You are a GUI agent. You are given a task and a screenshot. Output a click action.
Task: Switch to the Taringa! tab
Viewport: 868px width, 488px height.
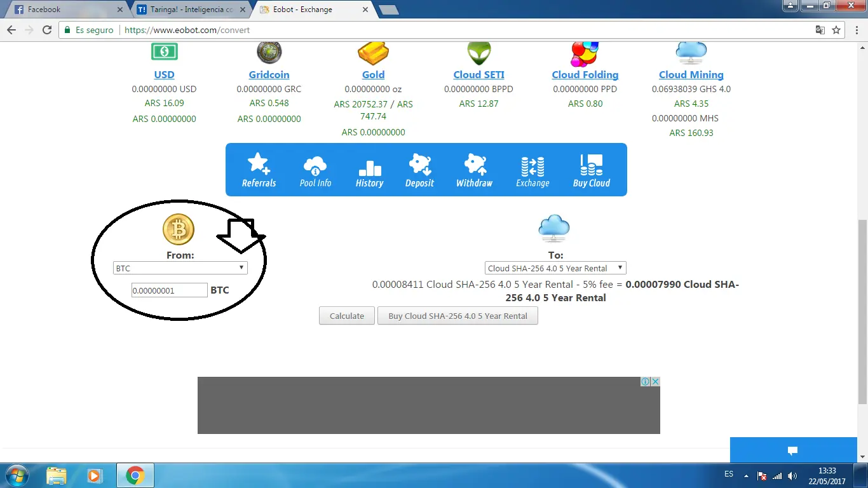click(x=191, y=10)
